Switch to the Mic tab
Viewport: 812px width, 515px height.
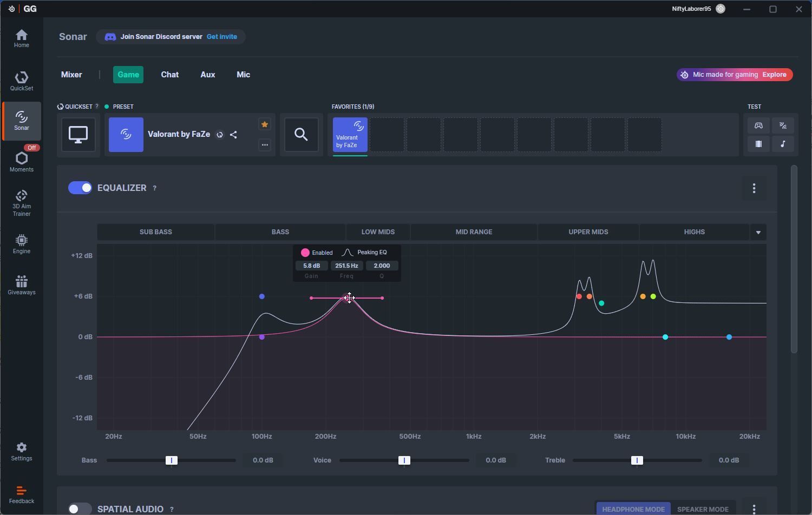pyautogui.click(x=243, y=75)
